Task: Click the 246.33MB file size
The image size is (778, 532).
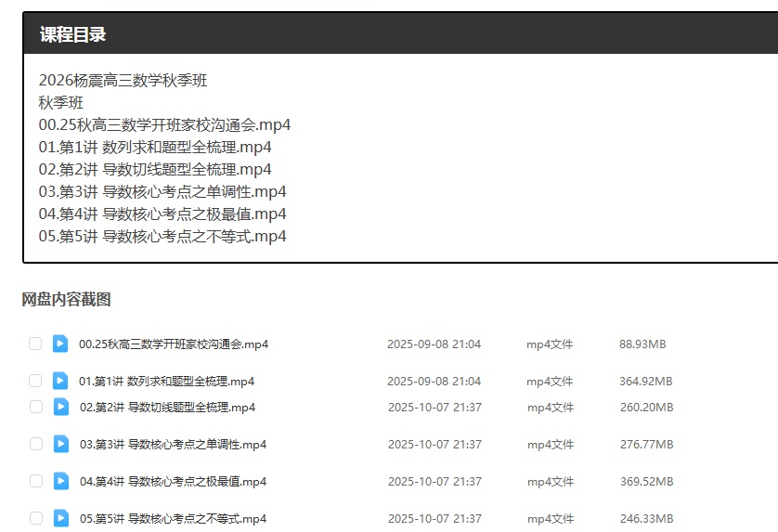Action: pos(647,519)
